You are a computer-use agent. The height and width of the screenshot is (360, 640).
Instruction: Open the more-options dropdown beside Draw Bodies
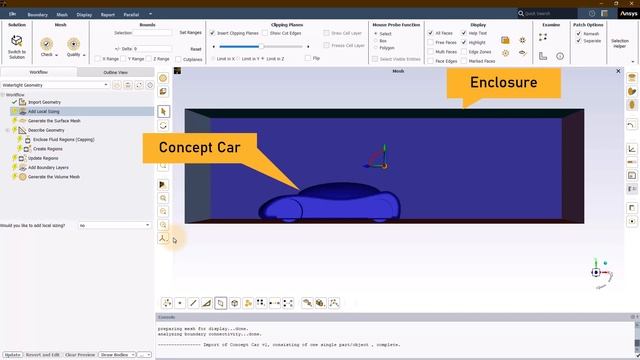pos(144,355)
